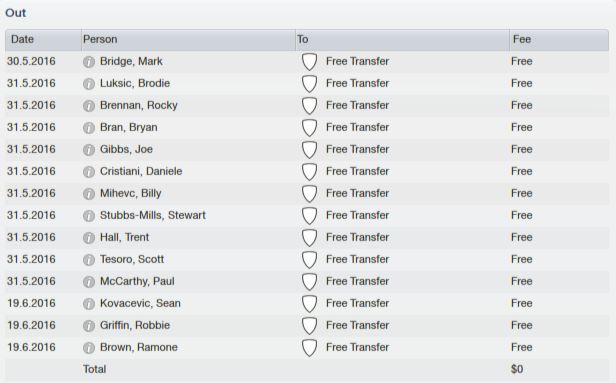Screen dimensions: 616x383
Task: Click the Total row fee amount $0
Action: (x=517, y=369)
